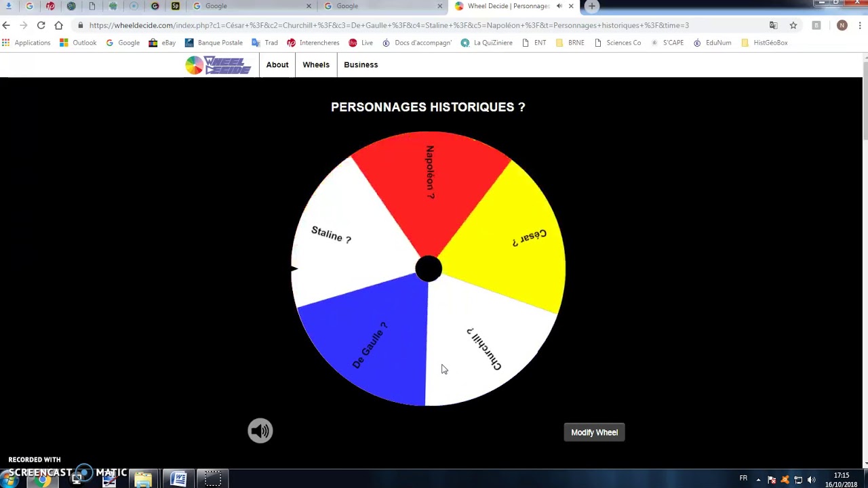Mute the wheel sound with the speaker icon
This screenshot has height=488, width=868.
pos(260,431)
